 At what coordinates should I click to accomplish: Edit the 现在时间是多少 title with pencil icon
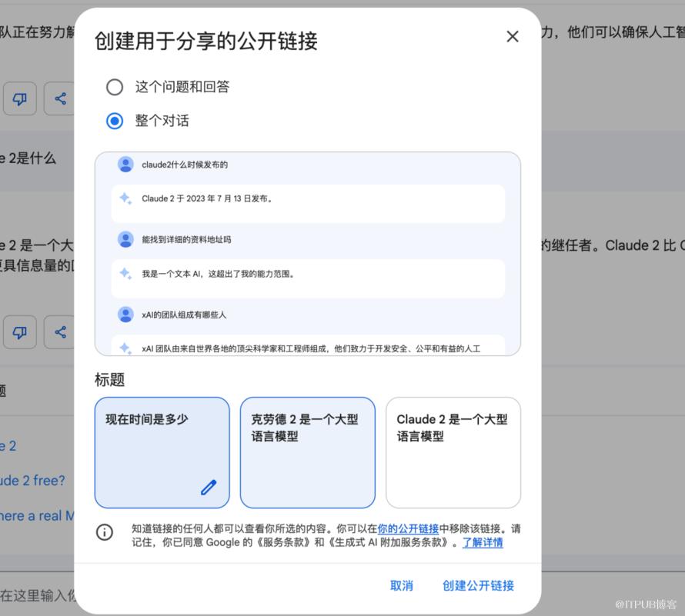[x=209, y=488]
